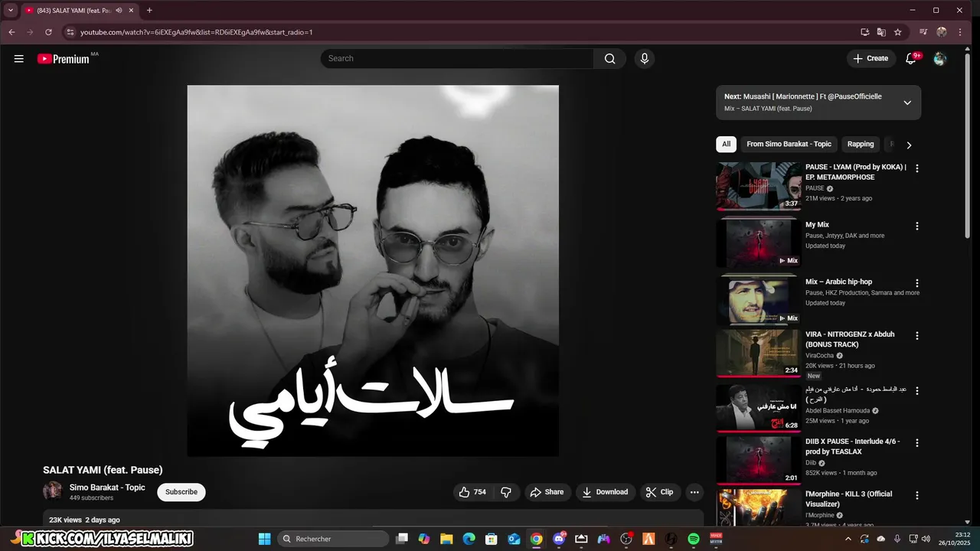
Task: Go to the YouTube Premium home logo
Action: 64,59
